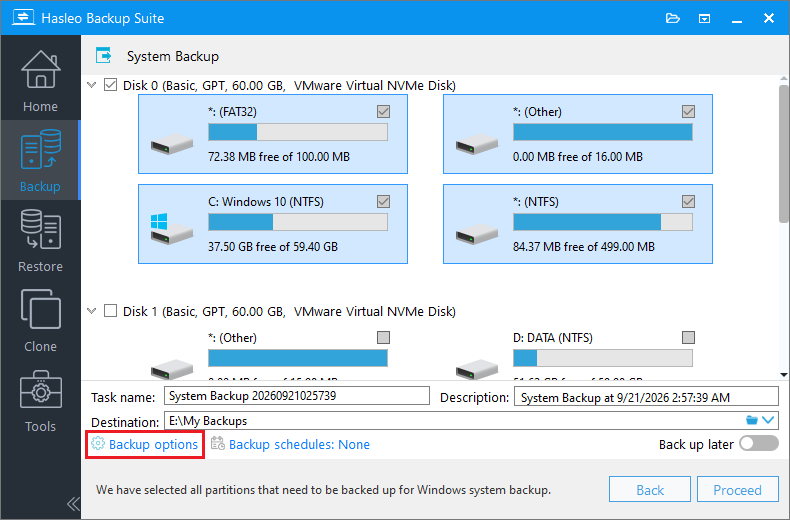Check the Disk 1 Other partition checkbox
This screenshot has height=520, width=790.
click(x=383, y=337)
